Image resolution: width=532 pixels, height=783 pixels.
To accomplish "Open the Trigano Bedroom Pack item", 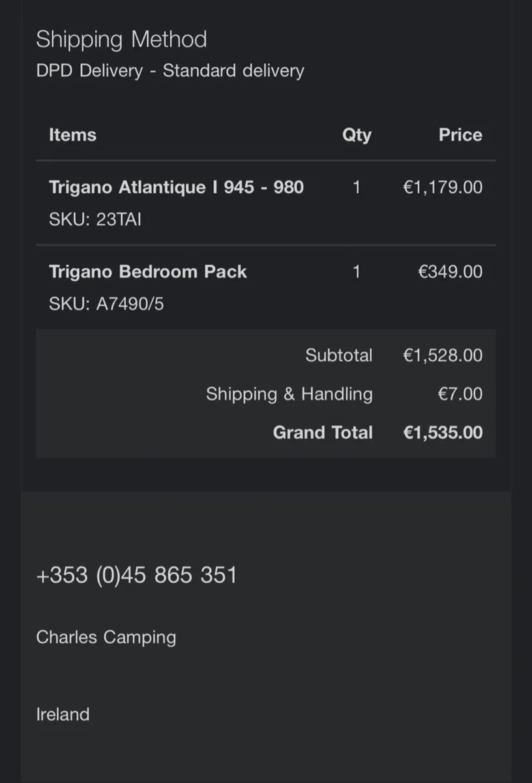I will (x=148, y=271).
